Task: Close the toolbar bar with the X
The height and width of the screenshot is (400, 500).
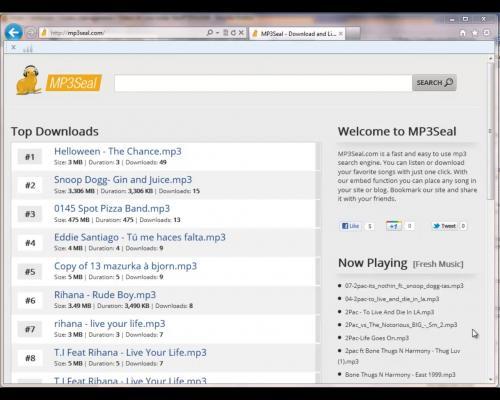Action: point(14,47)
